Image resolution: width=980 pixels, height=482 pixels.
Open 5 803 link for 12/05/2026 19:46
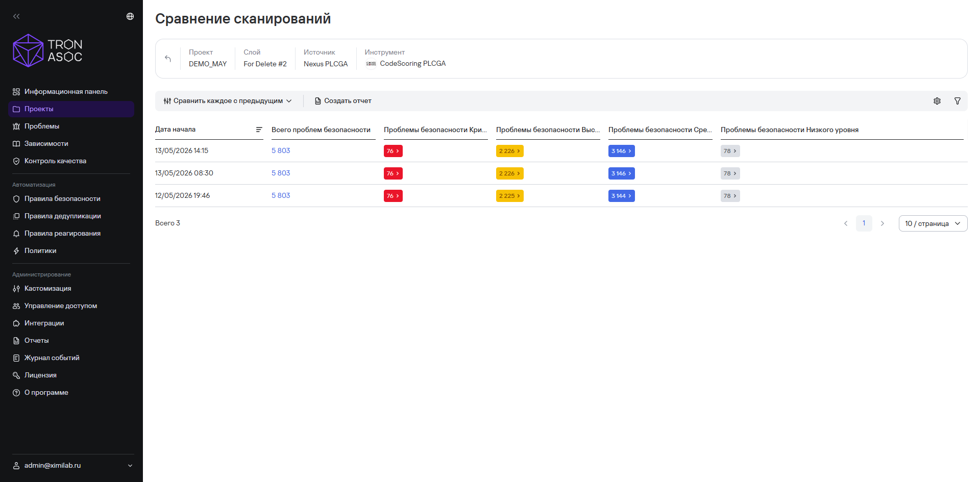tap(281, 196)
